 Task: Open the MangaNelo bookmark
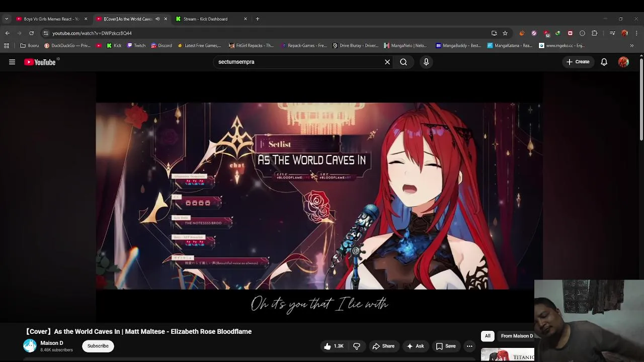click(406, 45)
